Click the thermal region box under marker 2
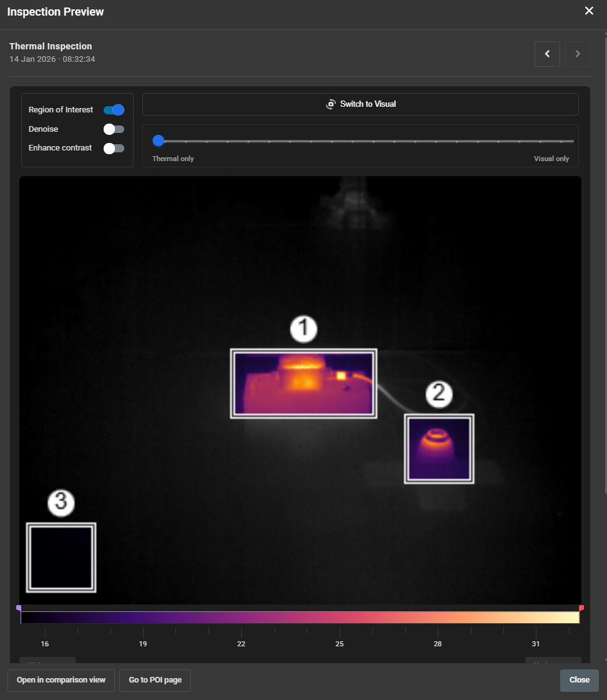 [439, 449]
